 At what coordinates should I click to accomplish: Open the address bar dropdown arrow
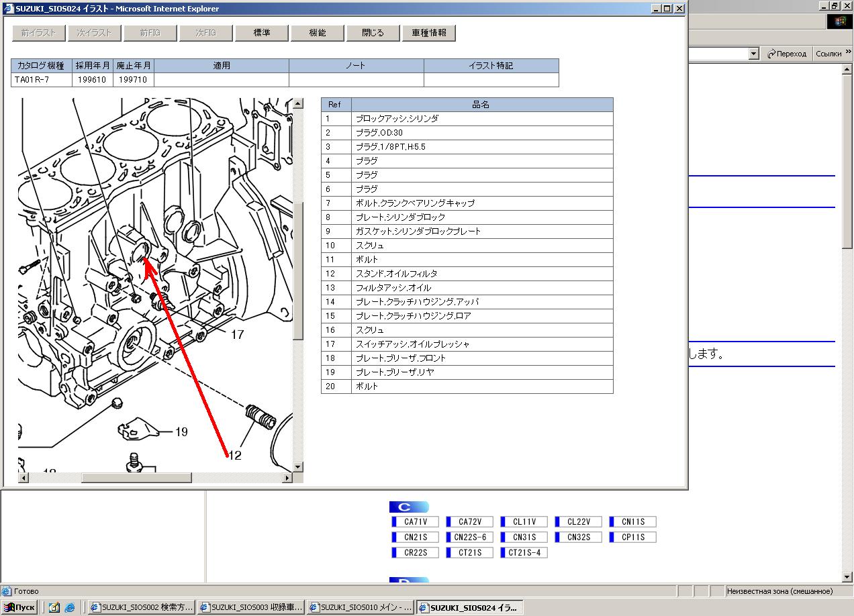[753, 54]
